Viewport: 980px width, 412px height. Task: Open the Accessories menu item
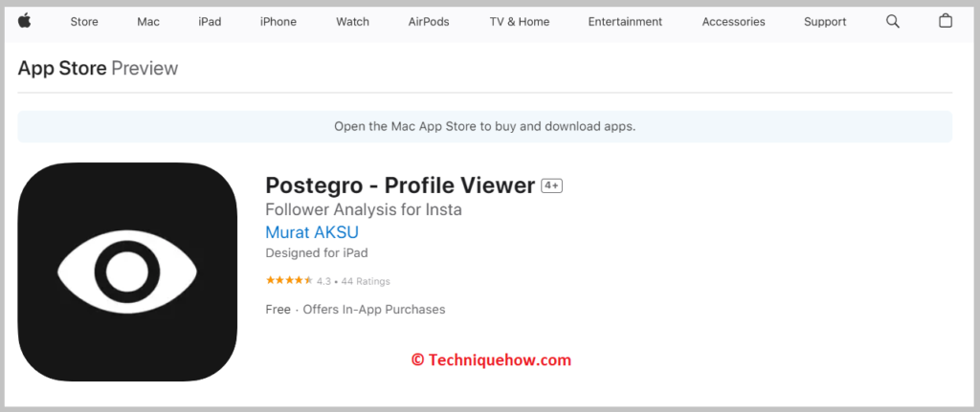[x=733, y=22]
